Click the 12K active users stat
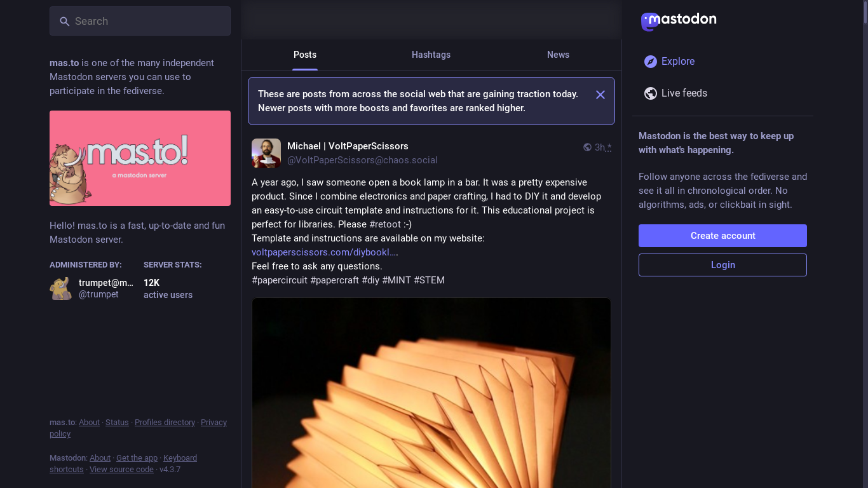 [168, 288]
